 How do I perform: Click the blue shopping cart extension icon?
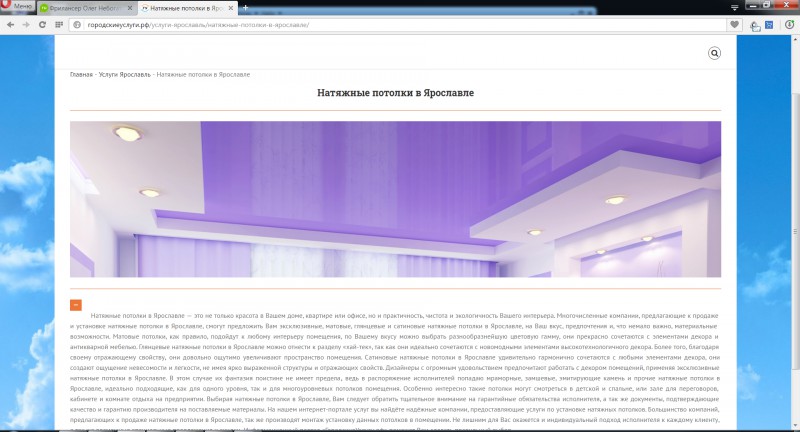point(769,24)
